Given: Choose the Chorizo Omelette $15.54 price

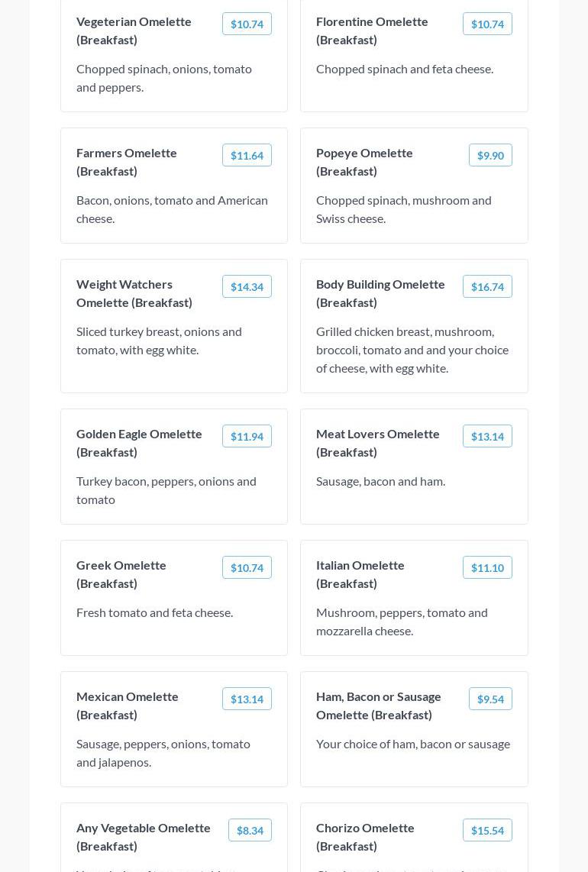Looking at the screenshot, I should point(487,831).
